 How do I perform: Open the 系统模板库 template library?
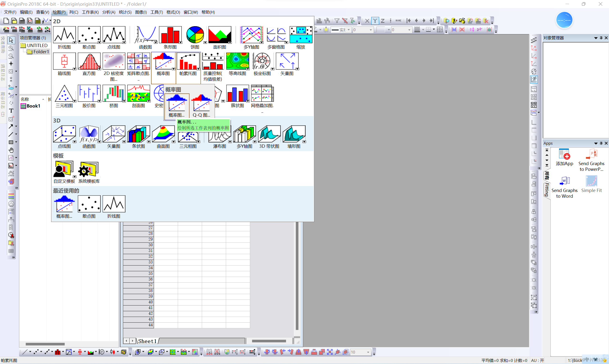point(89,169)
